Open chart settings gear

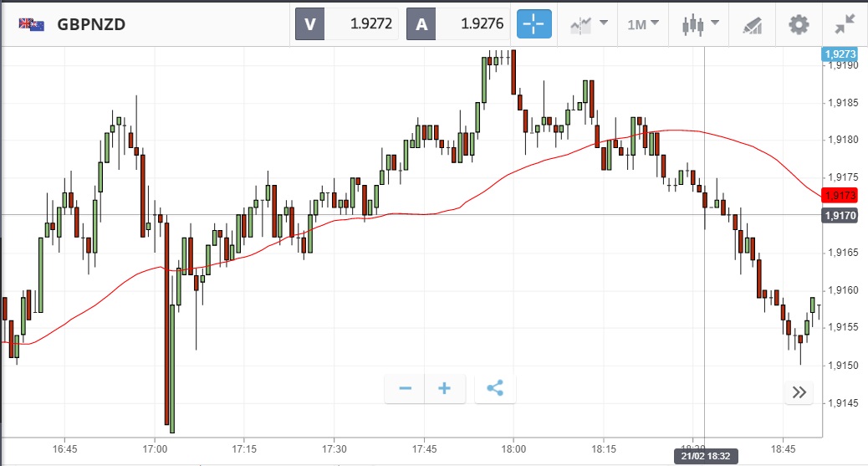[x=799, y=24]
